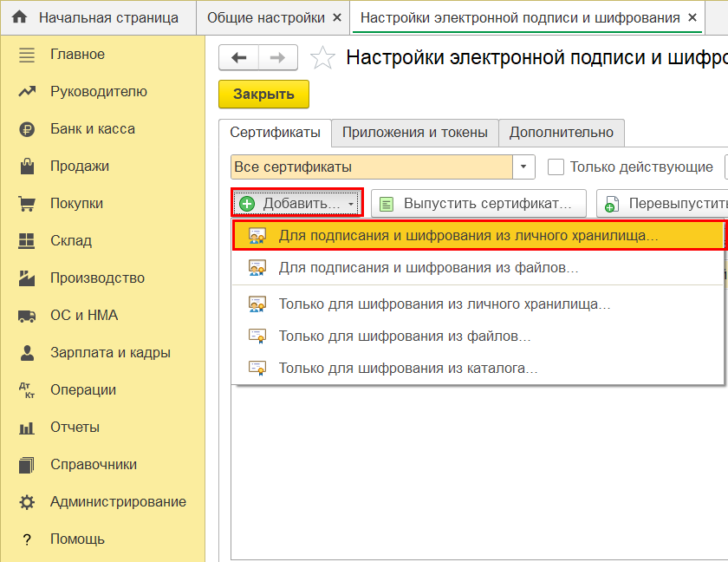Click certificate icon of Только для шифрования из каталога
This screenshot has width=728, height=562.
click(x=257, y=369)
